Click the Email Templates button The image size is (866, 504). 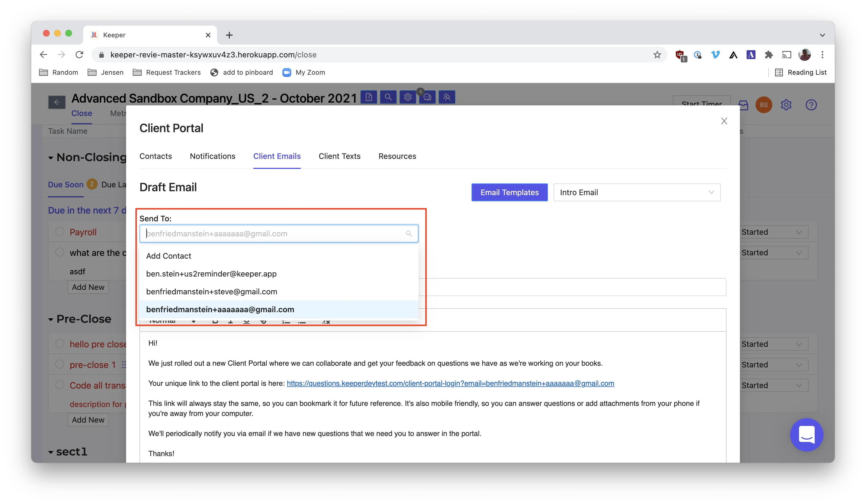tap(509, 192)
